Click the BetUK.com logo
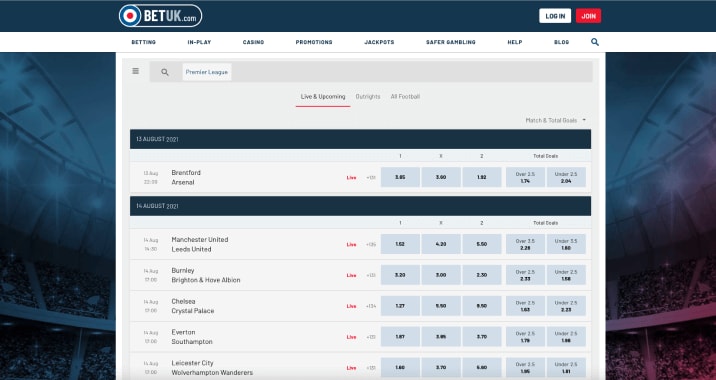This screenshot has height=380, width=716. [160, 16]
